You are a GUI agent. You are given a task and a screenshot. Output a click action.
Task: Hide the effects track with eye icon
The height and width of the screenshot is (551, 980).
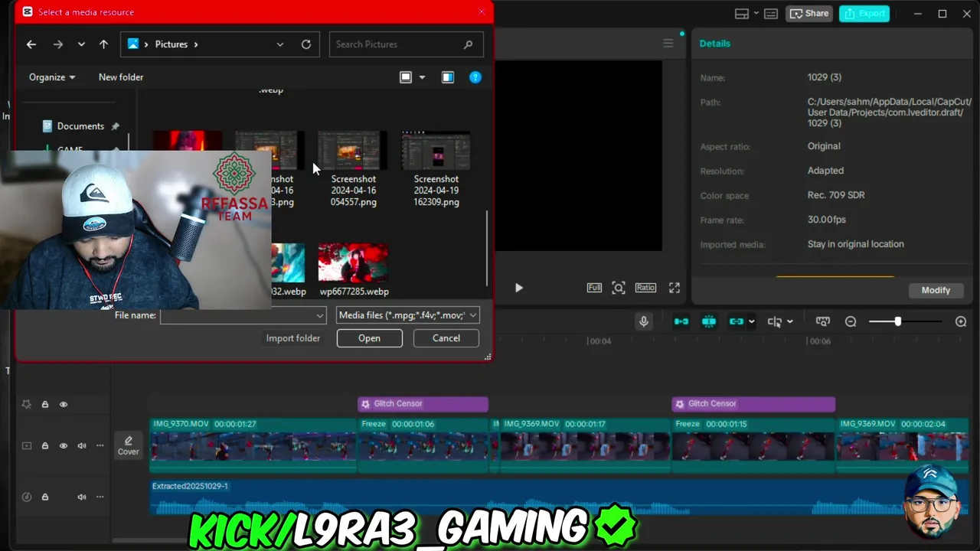(64, 404)
